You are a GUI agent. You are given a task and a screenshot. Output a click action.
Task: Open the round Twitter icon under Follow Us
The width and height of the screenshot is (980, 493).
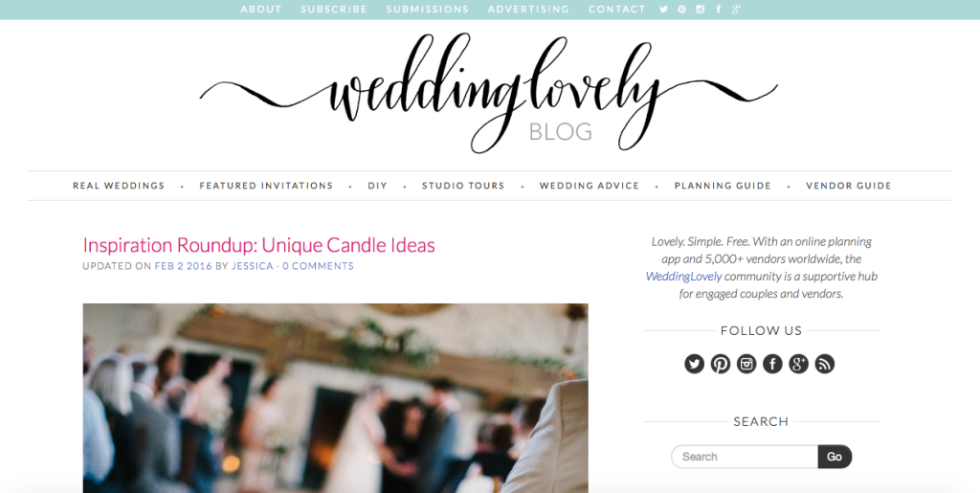point(695,364)
